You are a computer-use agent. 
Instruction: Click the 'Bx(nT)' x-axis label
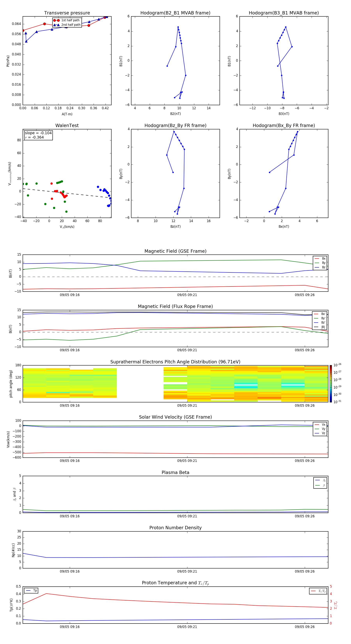(x=284, y=227)
